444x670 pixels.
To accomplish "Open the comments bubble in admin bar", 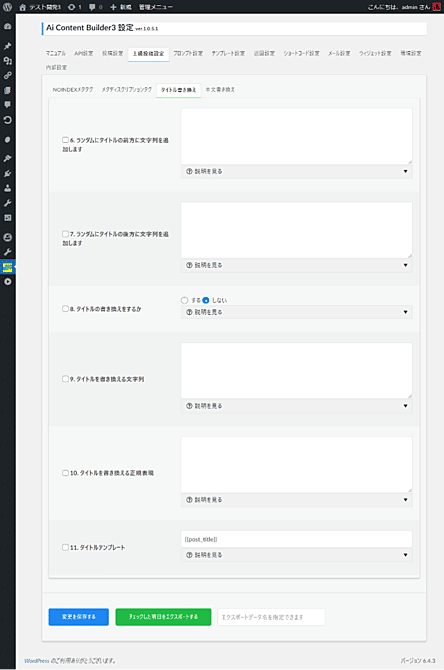I will click(x=95, y=7).
